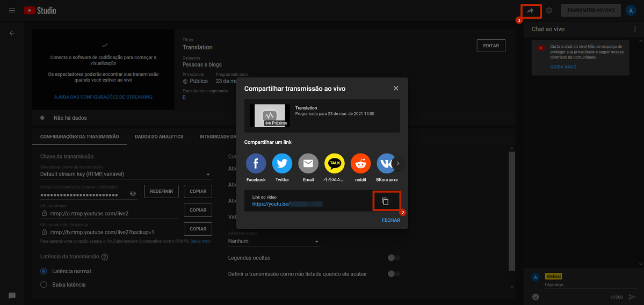
Task: Select the Latência normal radio button
Action: [44, 271]
